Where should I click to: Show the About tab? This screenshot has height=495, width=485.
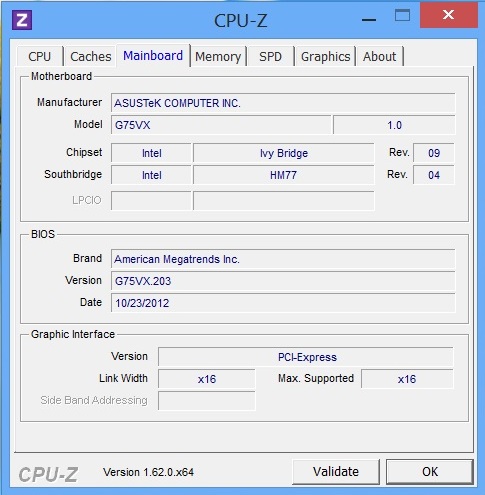[x=379, y=56]
